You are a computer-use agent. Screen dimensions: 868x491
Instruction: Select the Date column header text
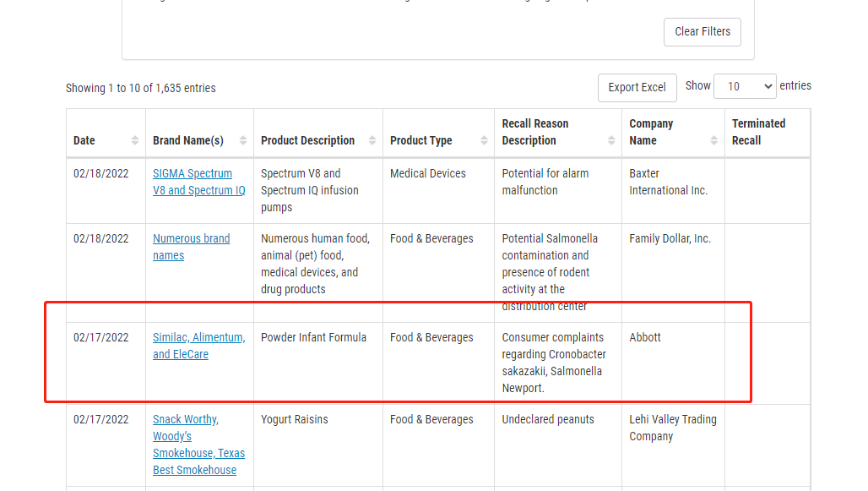[84, 141]
